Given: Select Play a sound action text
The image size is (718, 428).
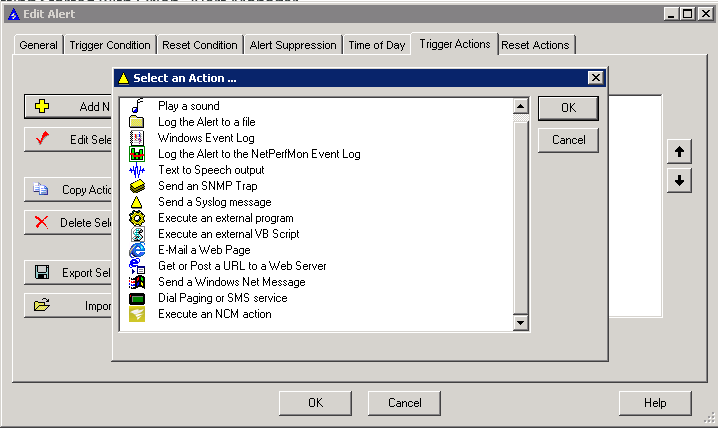Looking at the screenshot, I should [189, 106].
